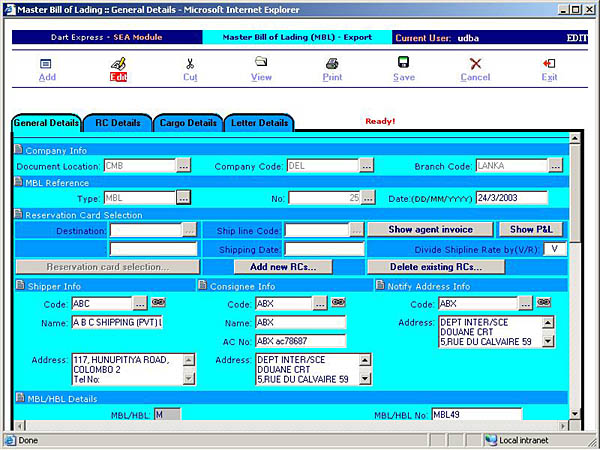Switch to the RC Details tab
This screenshot has width=600, height=450.
(118, 123)
